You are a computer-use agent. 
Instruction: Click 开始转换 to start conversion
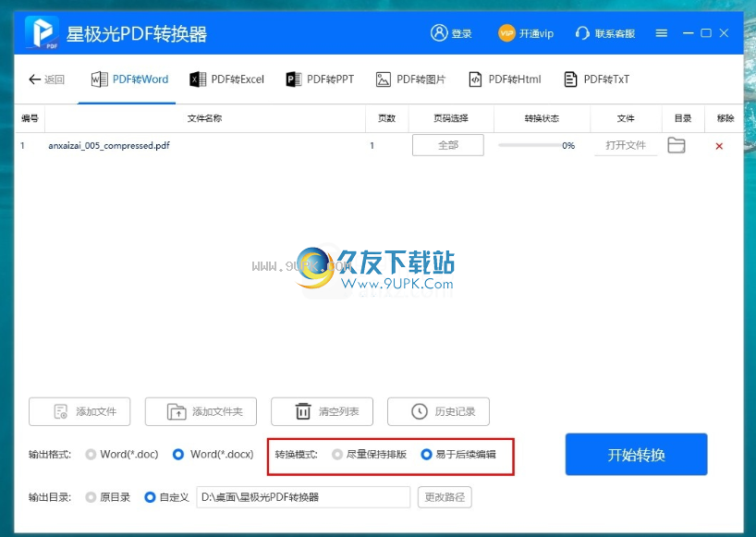tap(637, 454)
